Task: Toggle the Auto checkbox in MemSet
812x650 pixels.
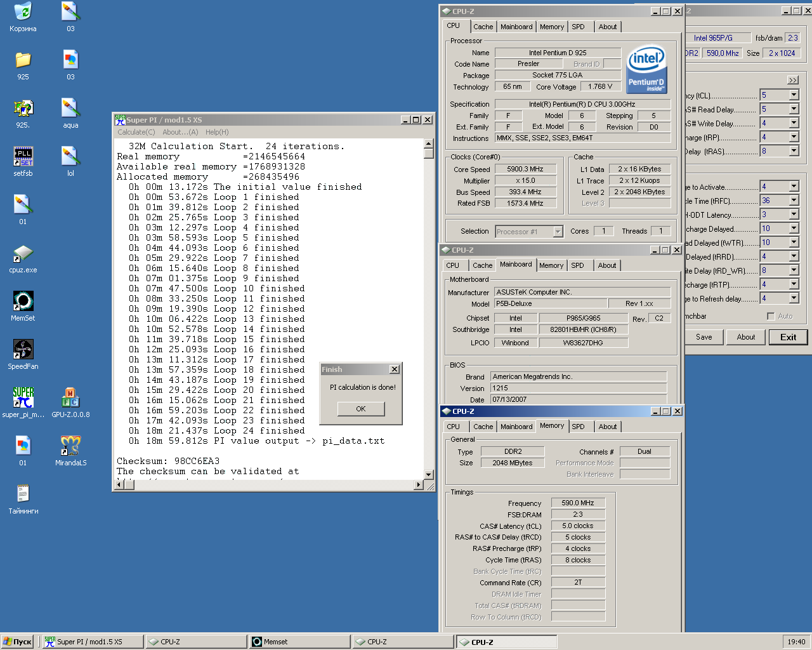Action: (771, 316)
